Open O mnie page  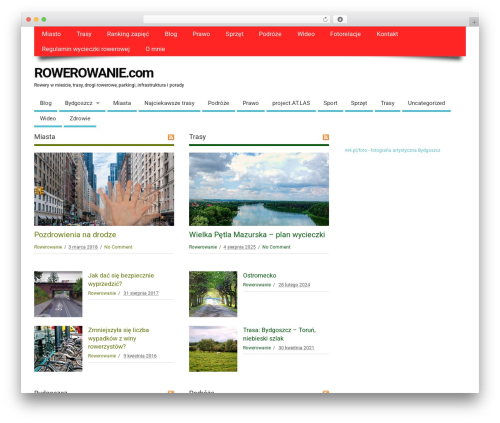coord(155,49)
